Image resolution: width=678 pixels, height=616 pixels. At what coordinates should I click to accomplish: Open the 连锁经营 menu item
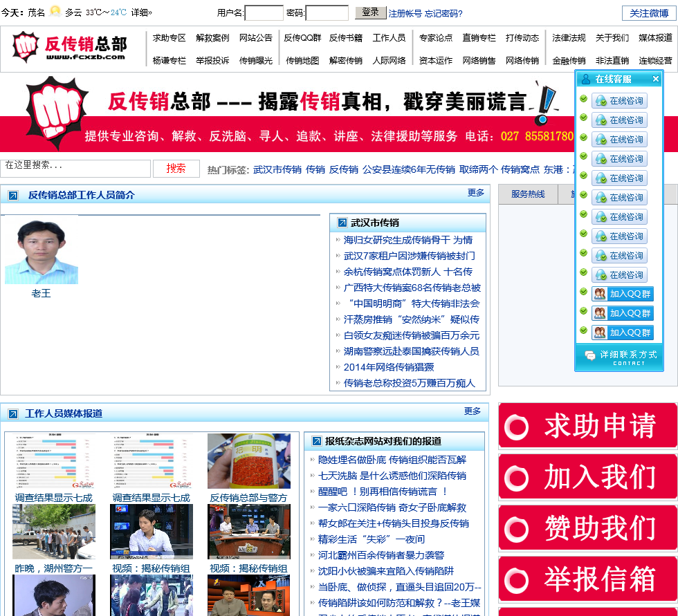coord(655,60)
